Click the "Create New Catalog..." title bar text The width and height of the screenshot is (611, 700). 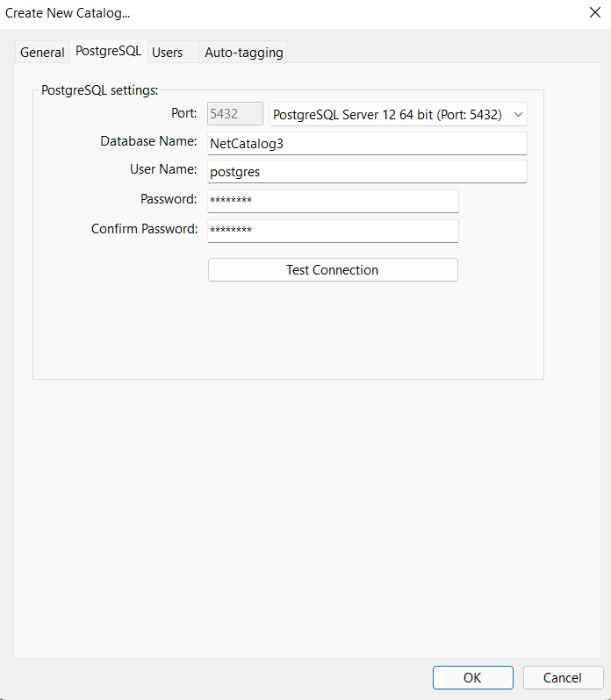(x=68, y=14)
